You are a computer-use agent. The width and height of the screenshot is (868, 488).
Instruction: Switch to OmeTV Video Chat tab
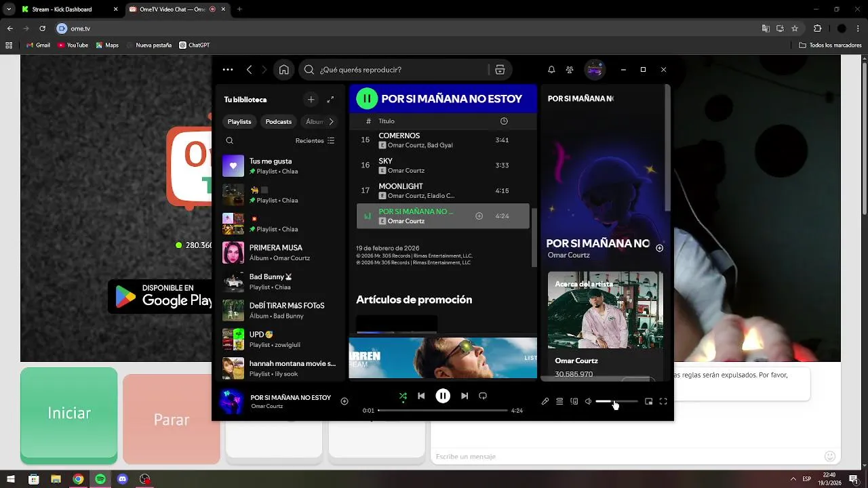click(177, 9)
